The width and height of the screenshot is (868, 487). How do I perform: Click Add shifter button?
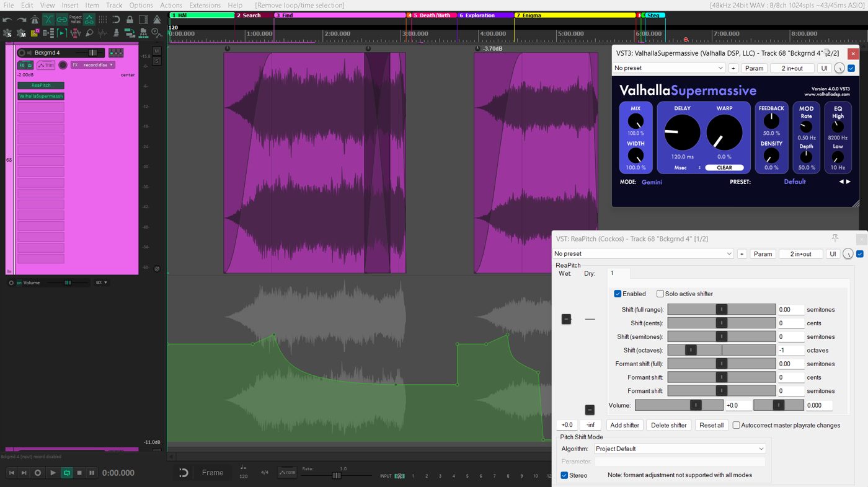(624, 425)
